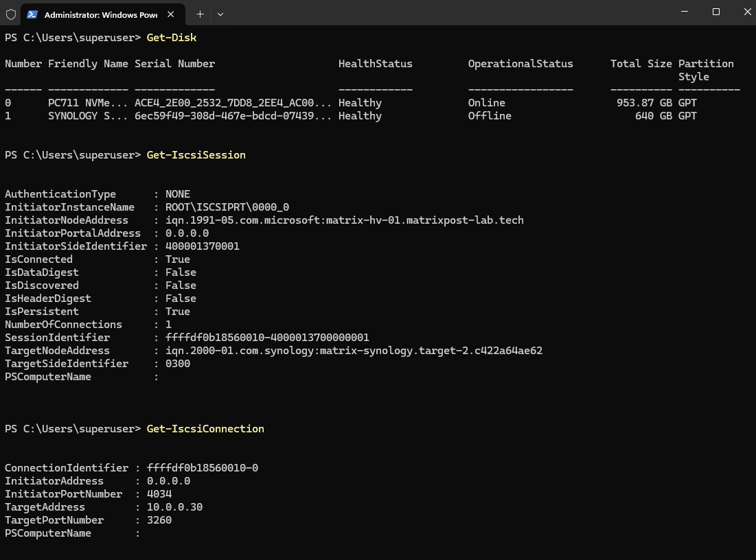Expand the new tab profiles dropdown arrow
Viewport: 756px width, 560px height.
point(220,14)
